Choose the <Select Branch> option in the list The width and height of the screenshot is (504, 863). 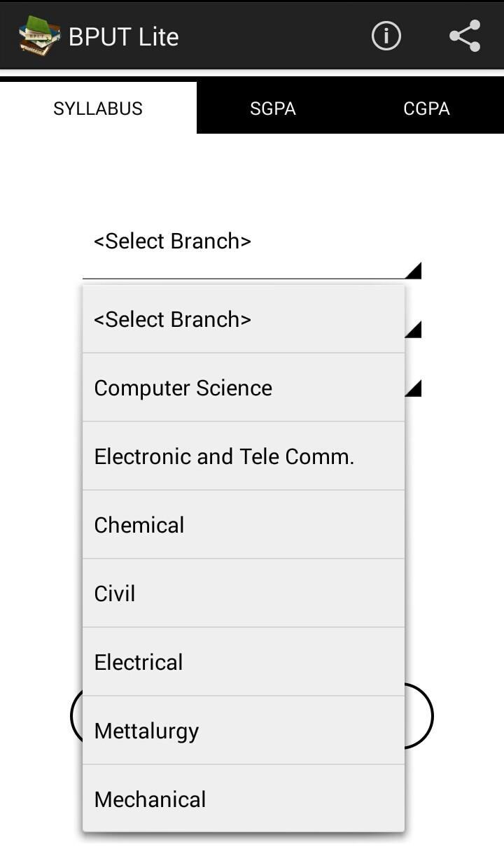(243, 319)
